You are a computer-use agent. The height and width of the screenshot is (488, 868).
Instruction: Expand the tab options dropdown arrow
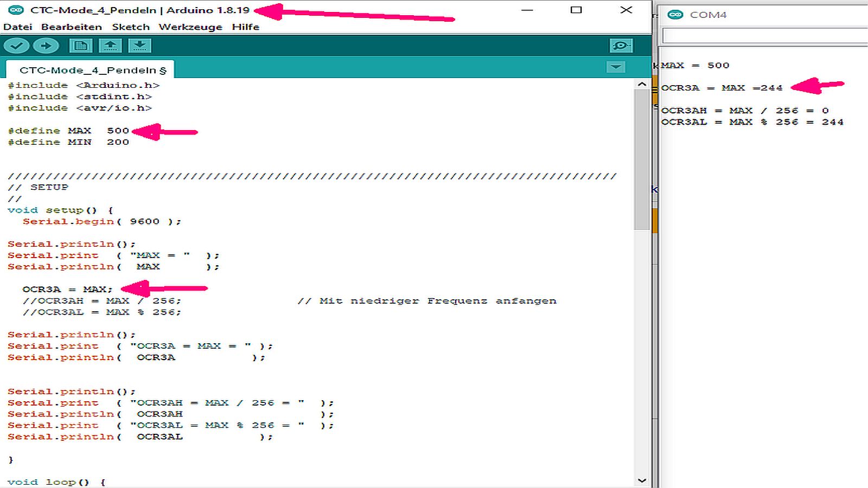coord(615,67)
